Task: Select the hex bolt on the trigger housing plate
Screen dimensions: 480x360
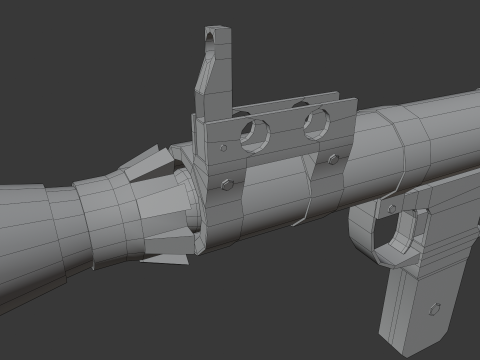Action: 392,209
